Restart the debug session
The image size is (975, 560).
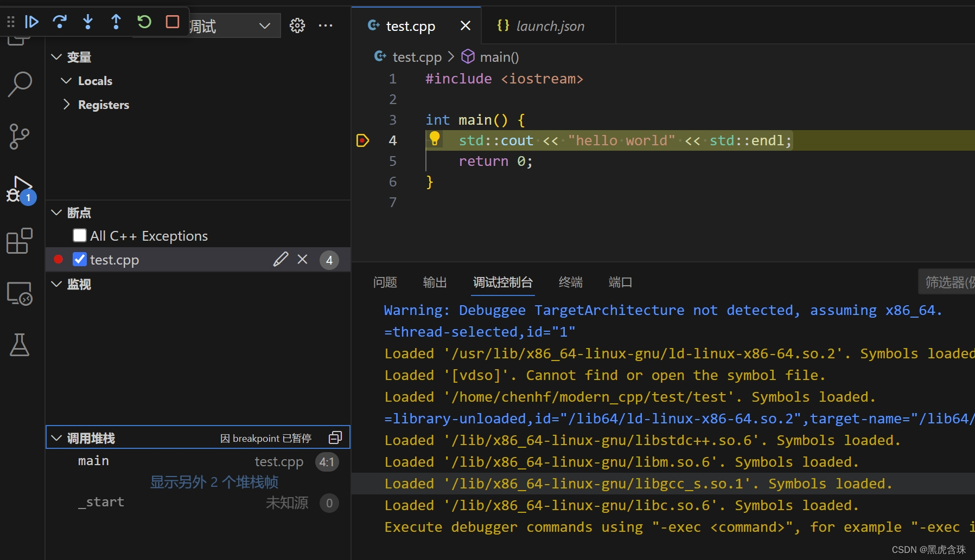click(144, 22)
